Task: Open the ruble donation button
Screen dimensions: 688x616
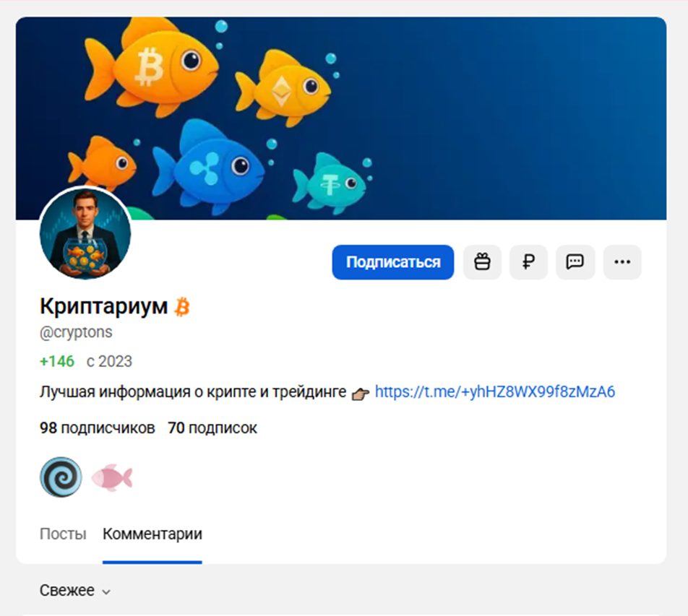Action: [x=529, y=262]
